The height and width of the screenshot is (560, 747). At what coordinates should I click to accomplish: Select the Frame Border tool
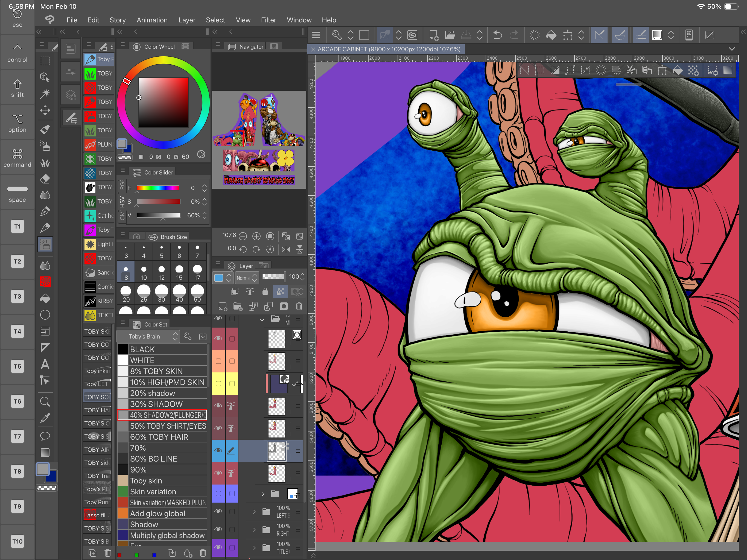[45, 331]
